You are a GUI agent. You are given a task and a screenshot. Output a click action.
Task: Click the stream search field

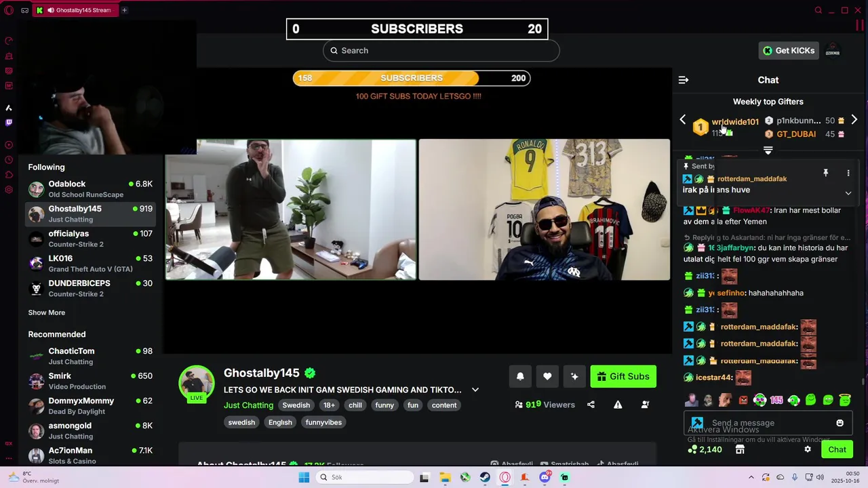(x=441, y=50)
